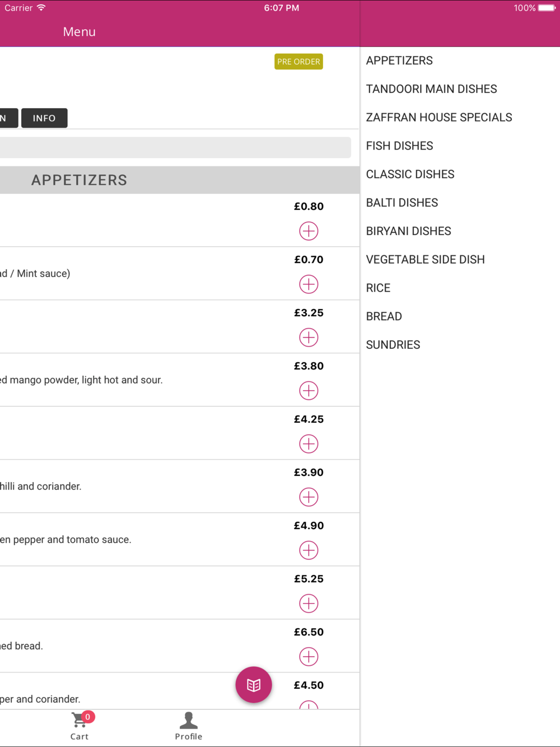Add the £4.25 dish to order
The width and height of the screenshot is (560, 747).
(x=309, y=443)
